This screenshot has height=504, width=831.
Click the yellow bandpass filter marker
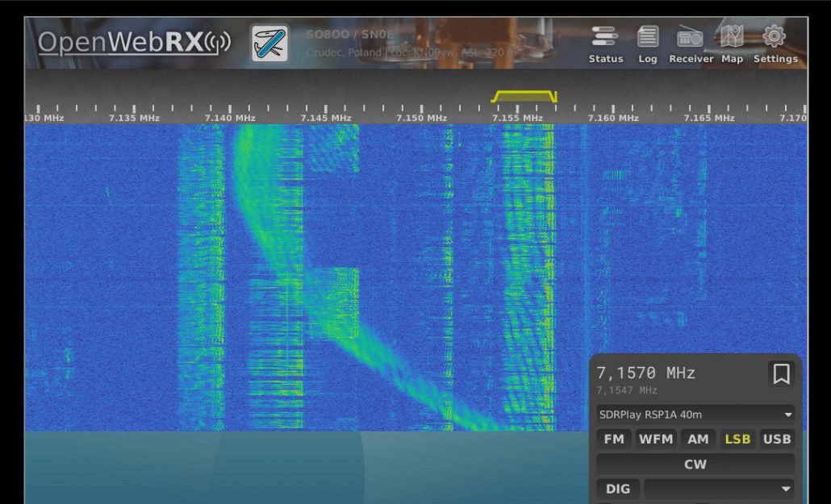tap(524, 96)
